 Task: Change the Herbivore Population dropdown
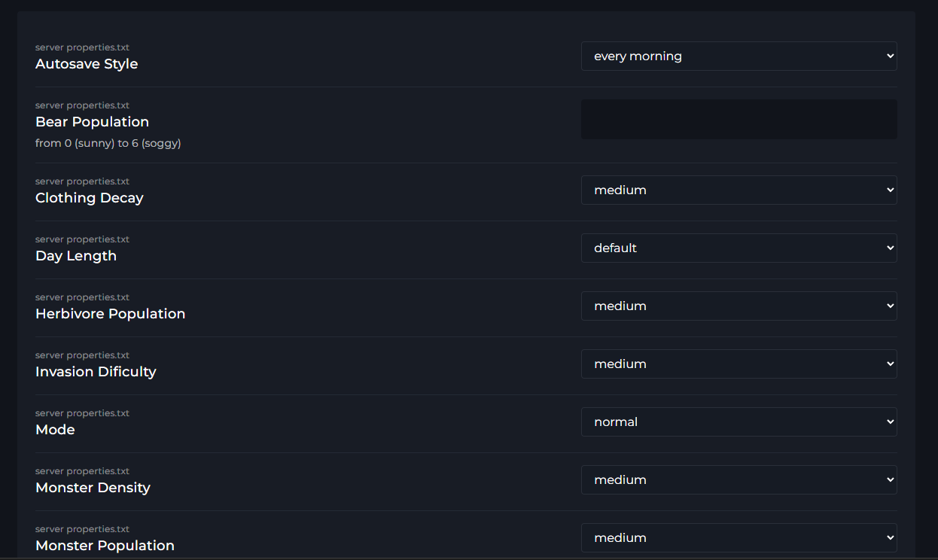739,306
